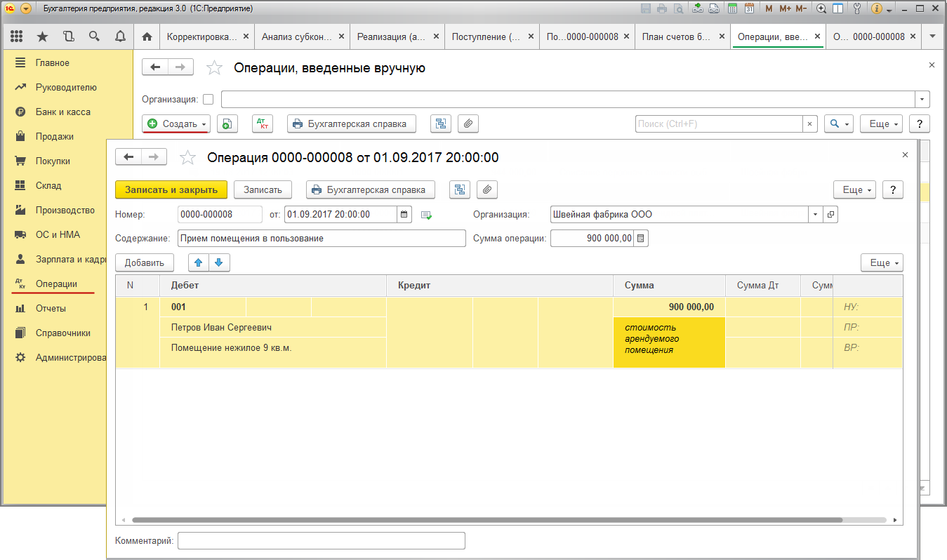The width and height of the screenshot is (947, 560).
Task: Open the service tools wrench icon
Action: pyautogui.click(x=856, y=8)
